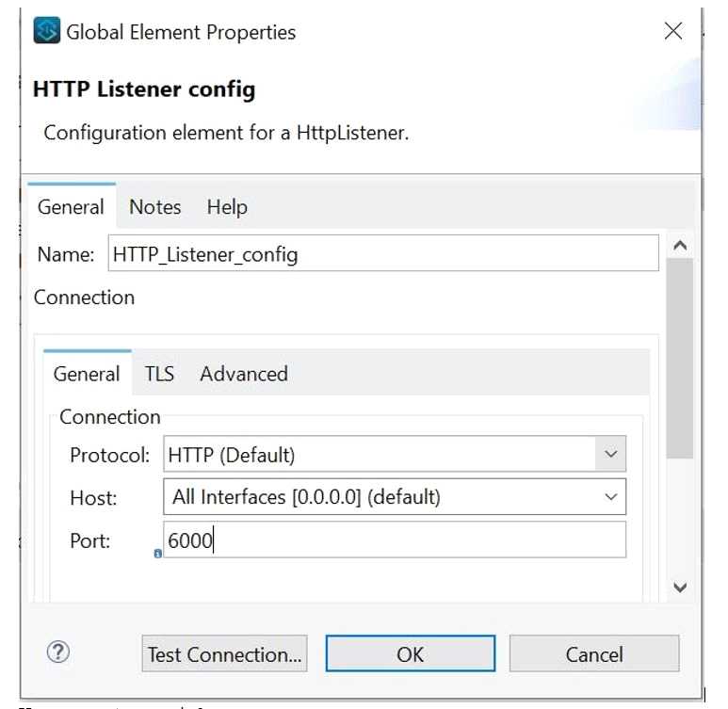Select the top-level General tab
This screenshot has width=728, height=709.
(71, 207)
